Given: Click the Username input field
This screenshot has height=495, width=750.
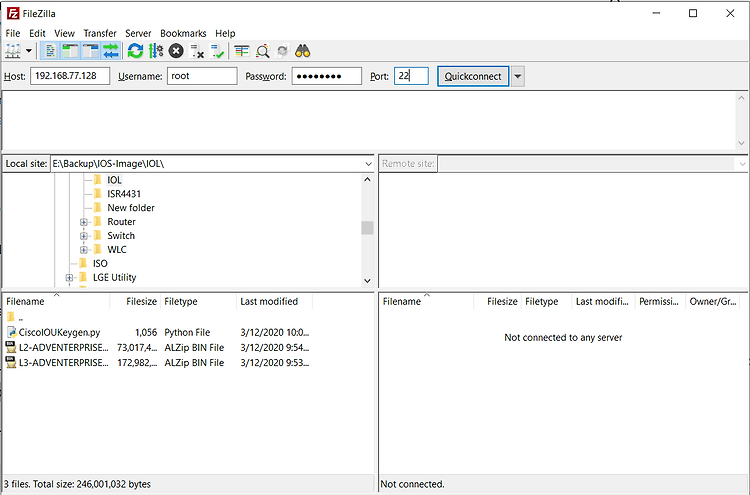Looking at the screenshot, I should pyautogui.click(x=202, y=76).
